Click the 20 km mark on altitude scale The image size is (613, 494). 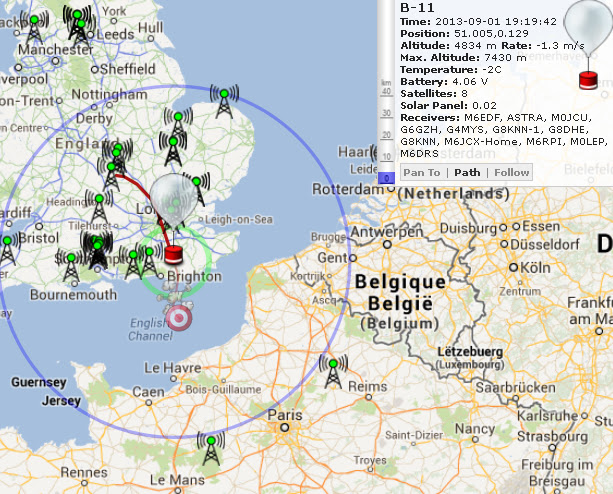pyautogui.click(x=386, y=135)
